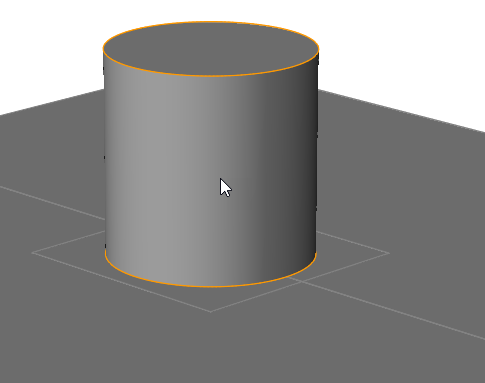Click the grid line extending left behind the cylinder

coord(52,203)
